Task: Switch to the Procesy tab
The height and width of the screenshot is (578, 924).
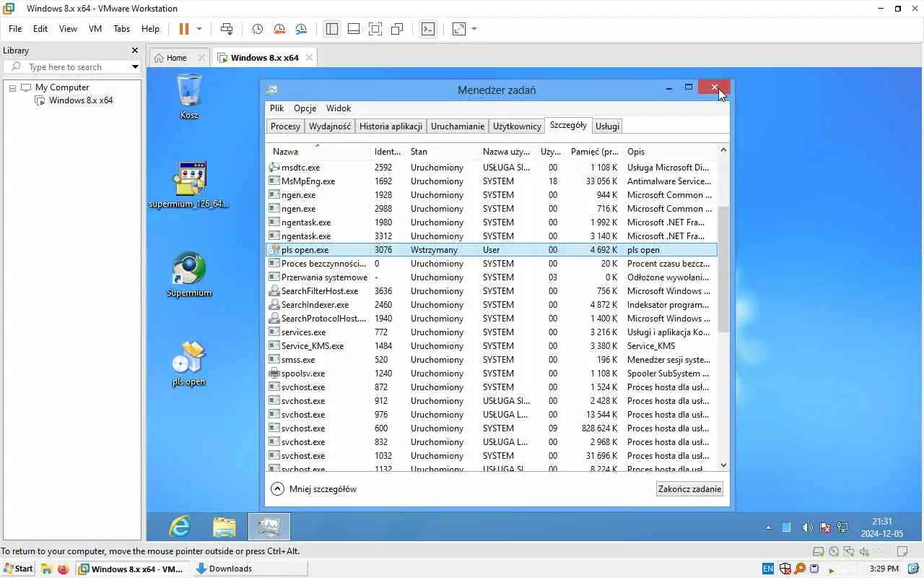Action: tap(285, 126)
